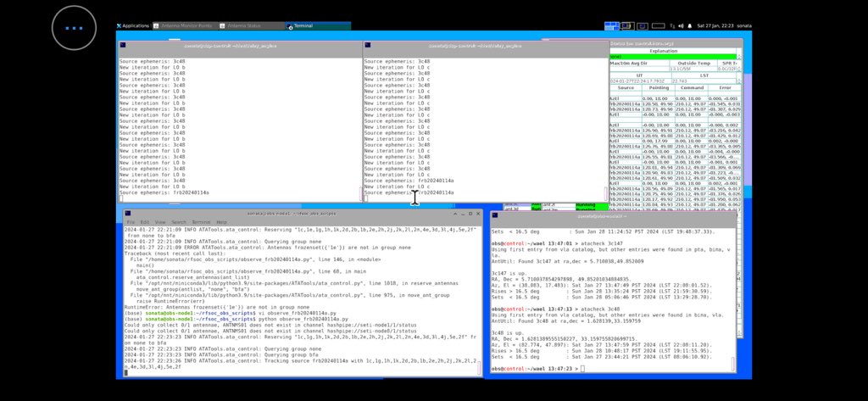
Task: Select the Explanation label in Status window
Action: point(663,51)
